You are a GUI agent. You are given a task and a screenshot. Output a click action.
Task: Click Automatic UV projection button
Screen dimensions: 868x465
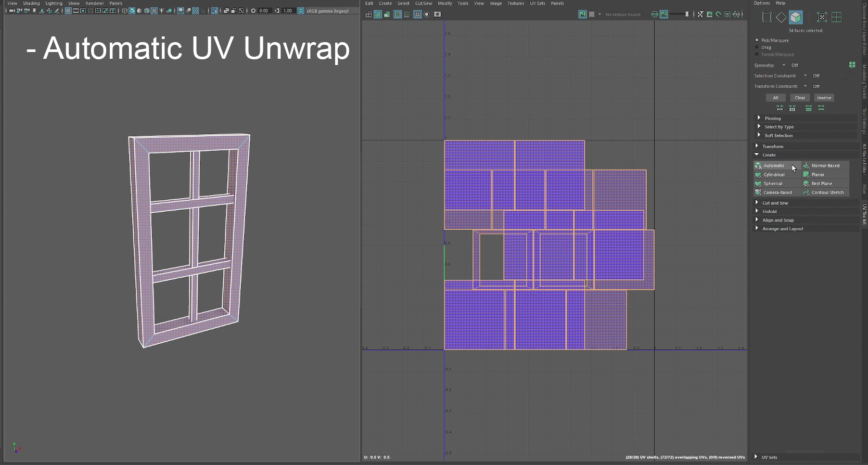click(776, 165)
